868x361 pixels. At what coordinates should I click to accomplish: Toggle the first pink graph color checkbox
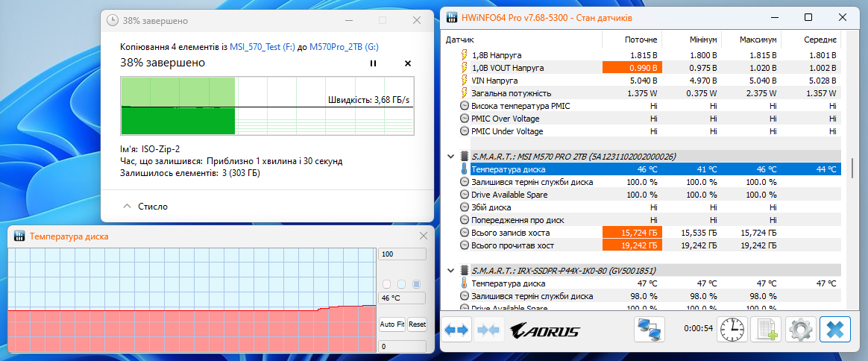pos(387,284)
